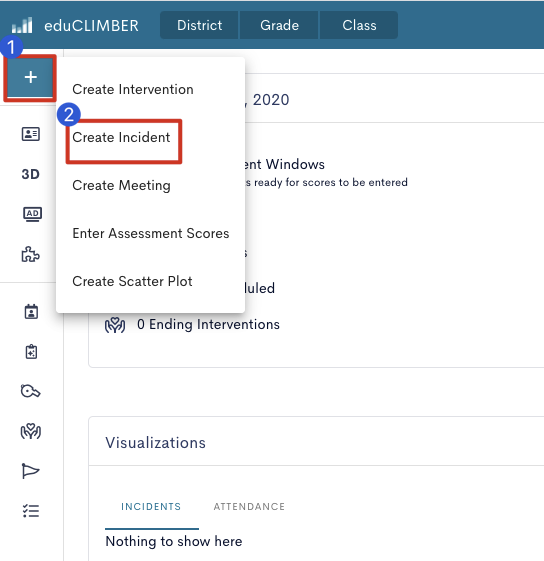Select the AD monitor sidebar icon
Viewport: 544px width, 561px height.
[32, 214]
